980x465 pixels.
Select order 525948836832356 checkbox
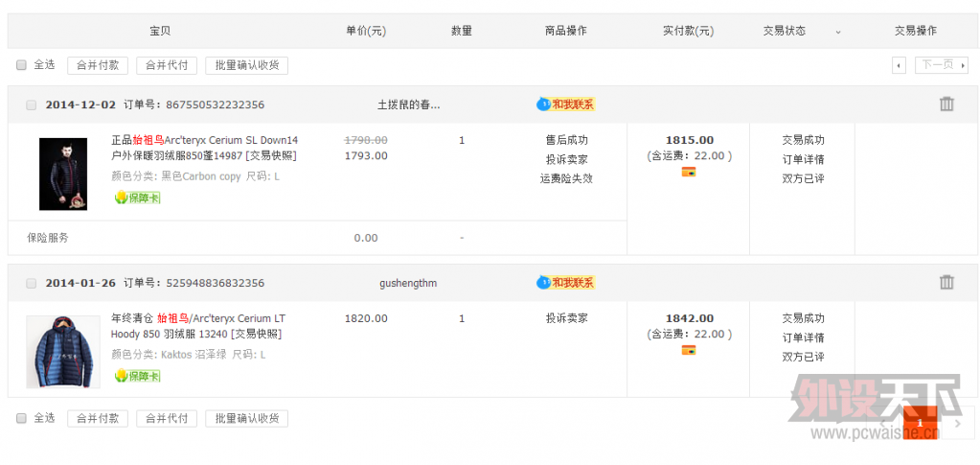32,284
